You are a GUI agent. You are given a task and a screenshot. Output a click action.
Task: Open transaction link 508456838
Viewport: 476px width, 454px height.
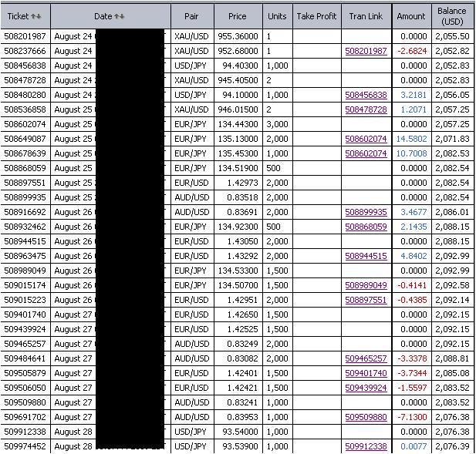point(366,95)
